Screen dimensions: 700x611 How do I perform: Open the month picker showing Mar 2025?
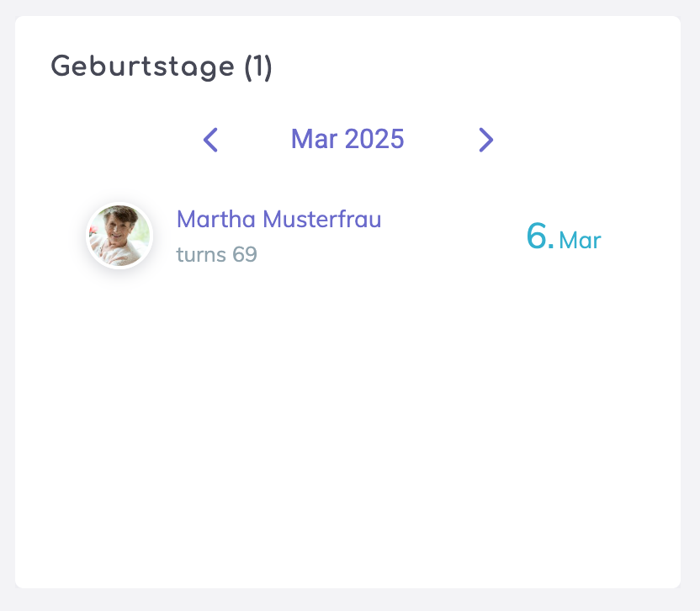click(x=347, y=139)
